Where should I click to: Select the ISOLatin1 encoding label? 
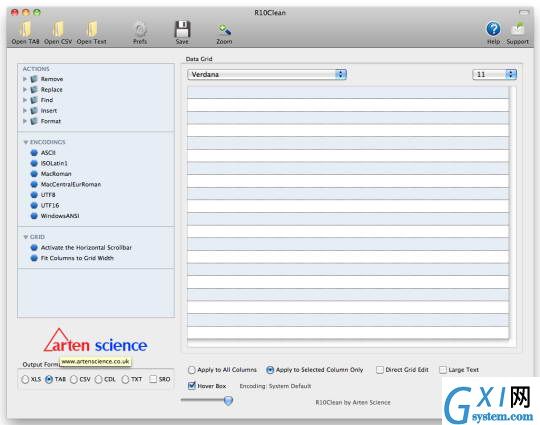point(54,163)
